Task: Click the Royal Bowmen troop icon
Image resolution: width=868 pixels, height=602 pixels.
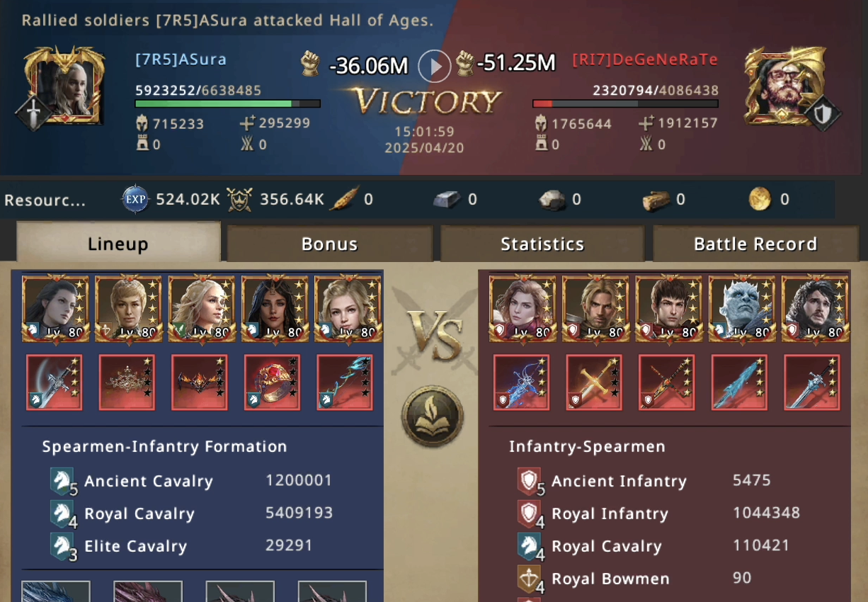Action: (530, 579)
